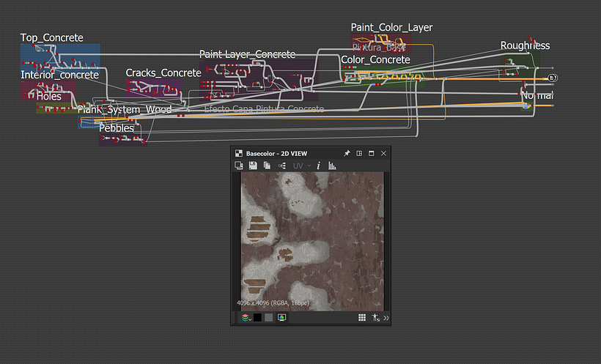601x364 pixels.
Task: Click the figure icon in bottom bar
Action: click(x=375, y=318)
